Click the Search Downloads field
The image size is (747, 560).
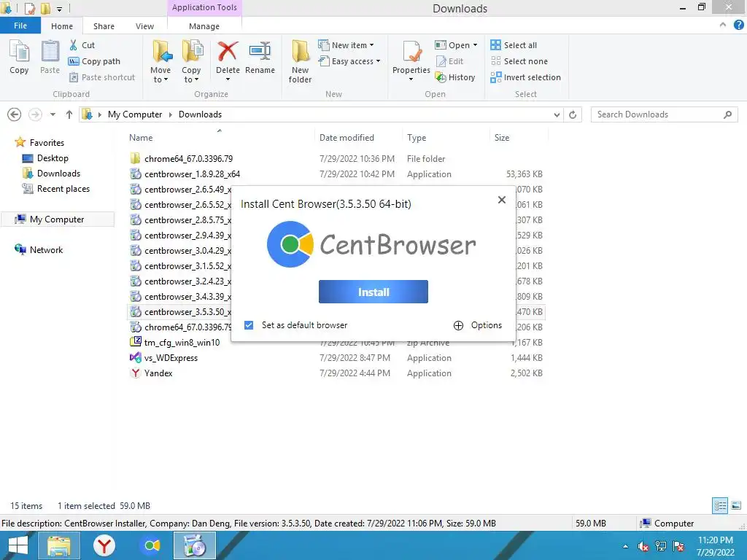(664, 114)
